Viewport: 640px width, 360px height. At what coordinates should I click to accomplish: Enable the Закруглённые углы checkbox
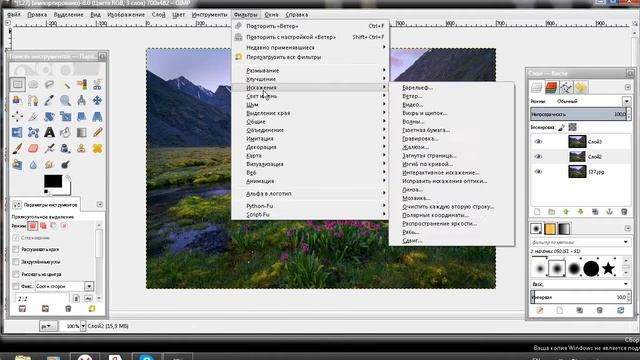(x=16, y=262)
